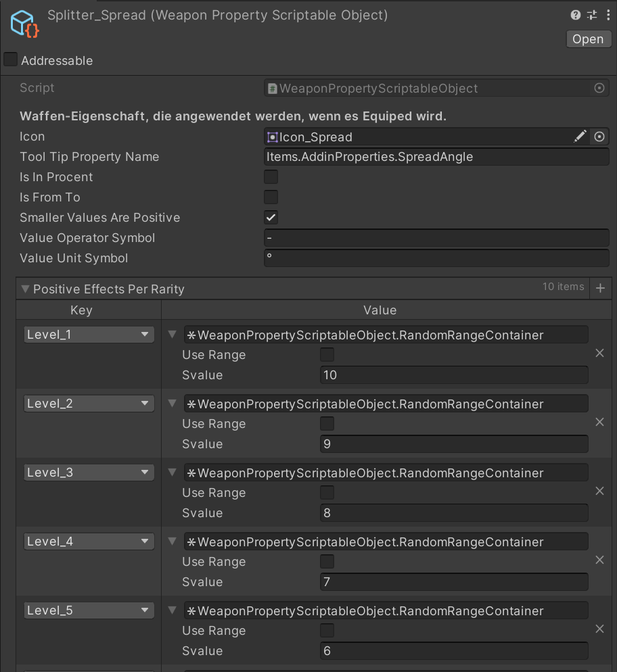
Task: Open the Level_1 key dropdown
Action: [89, 335]
